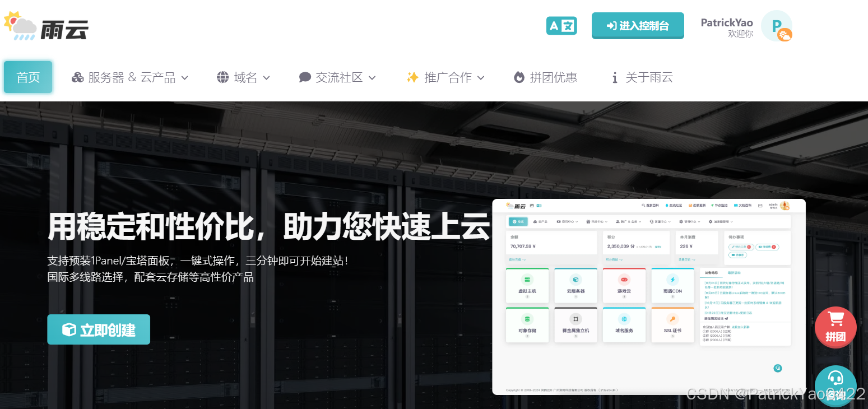Open the language translation switcher icon

[x=561, y=26]
